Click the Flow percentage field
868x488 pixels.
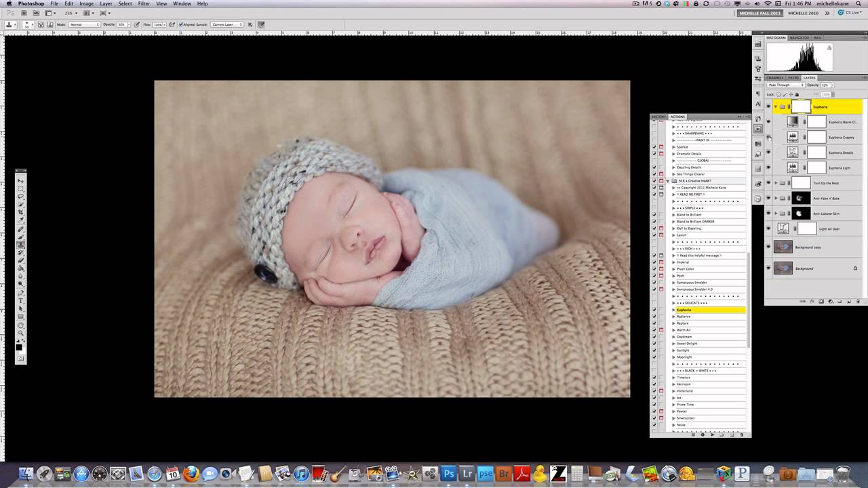click(159, 24)
